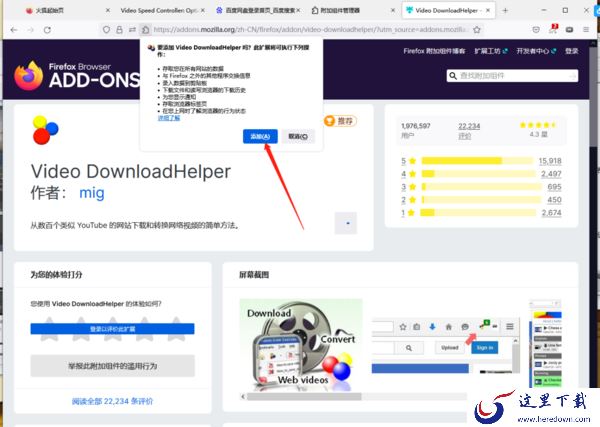Click the blue Add (A) button

coord(260,136)
